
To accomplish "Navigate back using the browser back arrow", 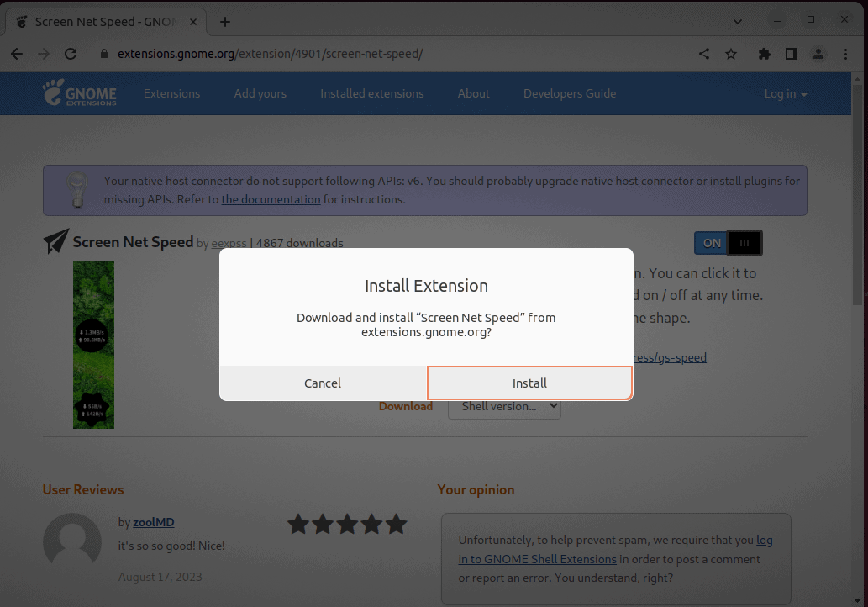I will click(16, 52).
